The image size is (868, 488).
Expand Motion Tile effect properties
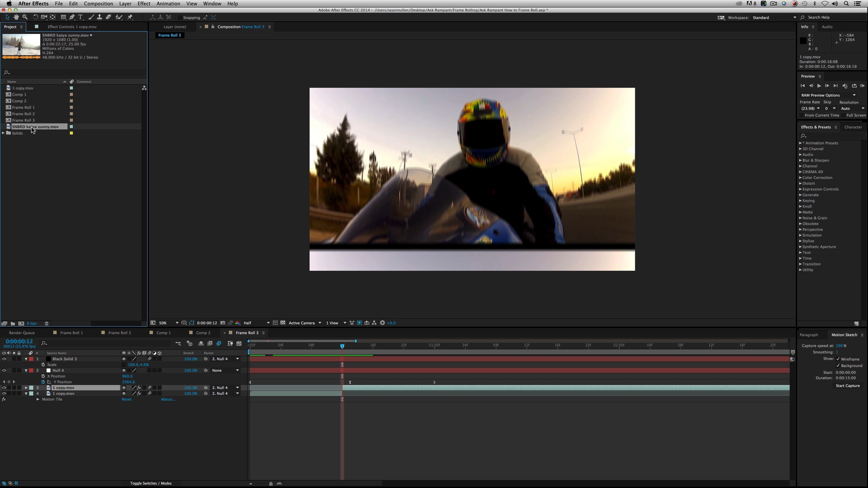pyautogui.click(x=38, y=399)
